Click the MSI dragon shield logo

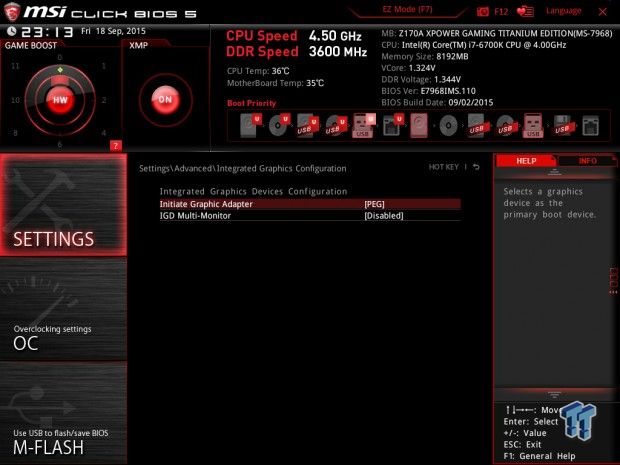click(11, 12)
